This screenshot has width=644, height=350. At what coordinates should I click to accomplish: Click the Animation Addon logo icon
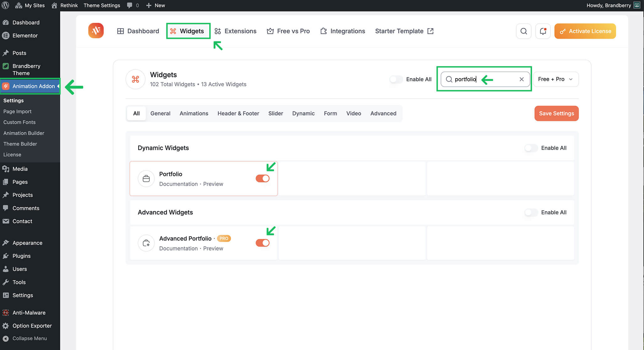coord(96,30)
